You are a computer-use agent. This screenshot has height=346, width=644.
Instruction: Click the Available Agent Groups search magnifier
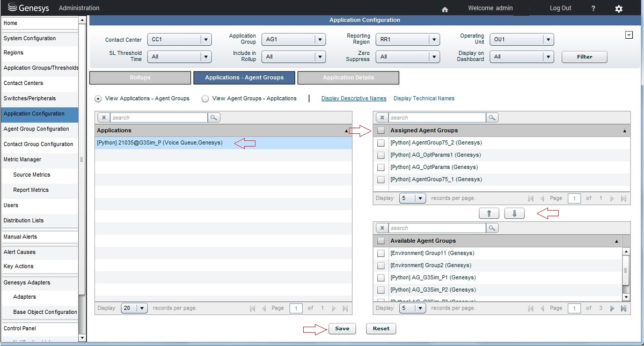(492, 228)
